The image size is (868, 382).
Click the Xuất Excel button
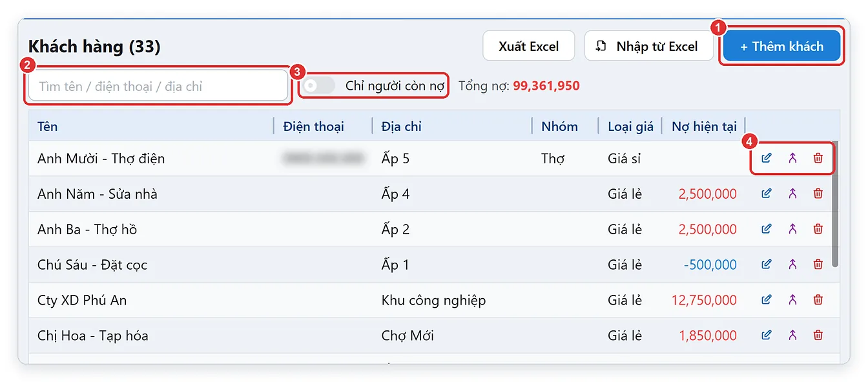529,46
